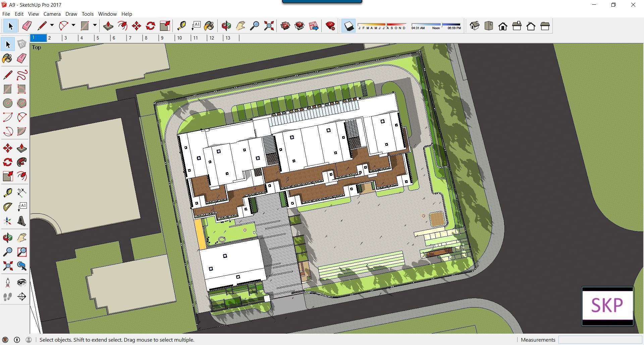Switch to Left view icon
The width and height of the screenshot is (644, 345).
click(545, 26)
